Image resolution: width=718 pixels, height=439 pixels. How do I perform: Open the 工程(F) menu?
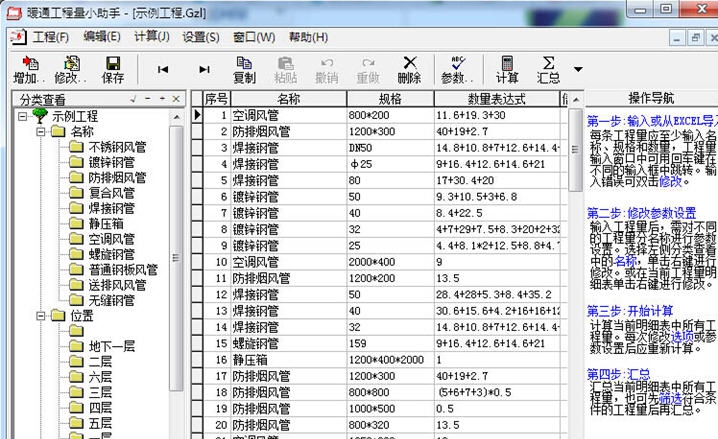click(x=50, y=37)
